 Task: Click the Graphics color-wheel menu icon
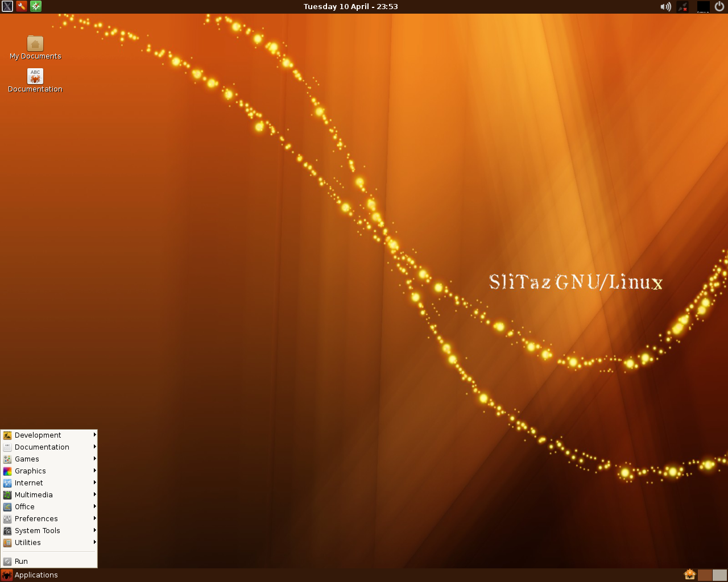7,471
